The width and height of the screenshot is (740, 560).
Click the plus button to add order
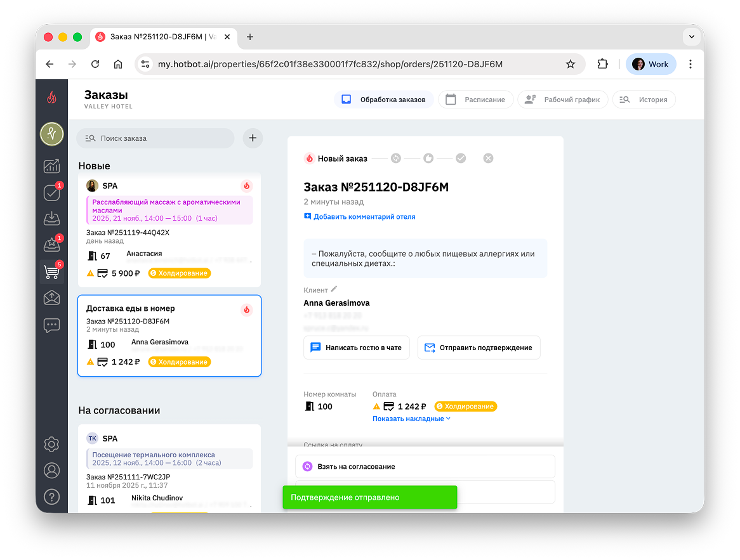(x=253, y=138)
